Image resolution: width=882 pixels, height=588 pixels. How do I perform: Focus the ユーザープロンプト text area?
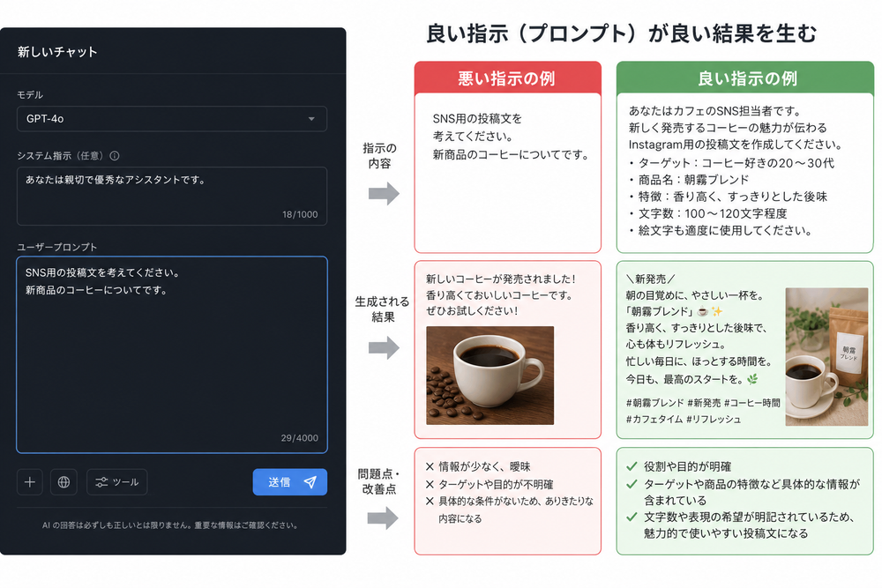pyautogui.click(x=172, y=354)
